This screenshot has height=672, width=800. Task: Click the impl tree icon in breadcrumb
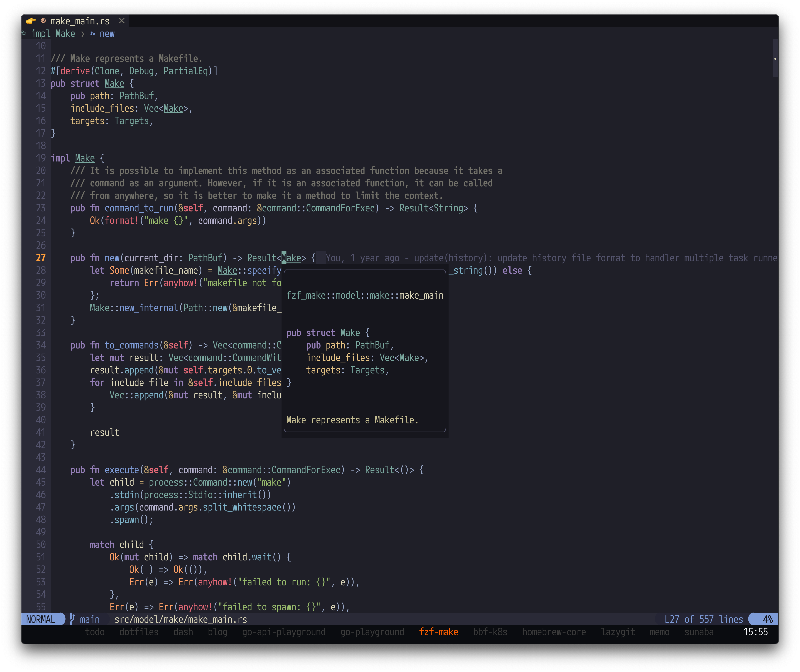click(x=24, y=33)
